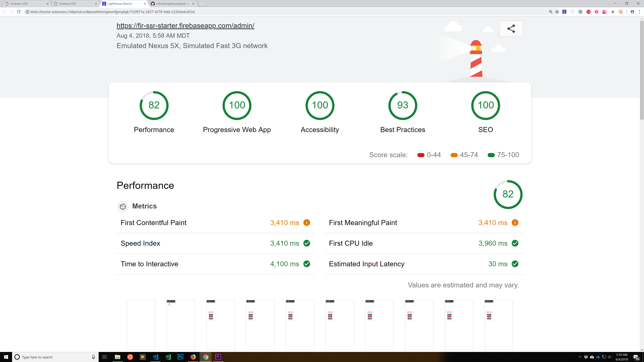Open the 1Password extension
The height and width of the screenshot is (362, 644).
[580, 12]
